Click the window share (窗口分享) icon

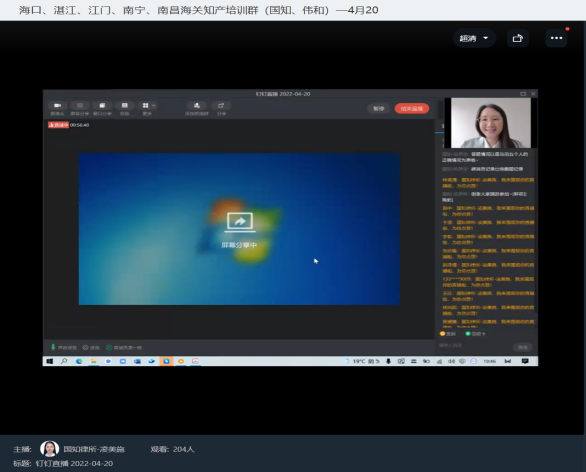click(102, 106)
